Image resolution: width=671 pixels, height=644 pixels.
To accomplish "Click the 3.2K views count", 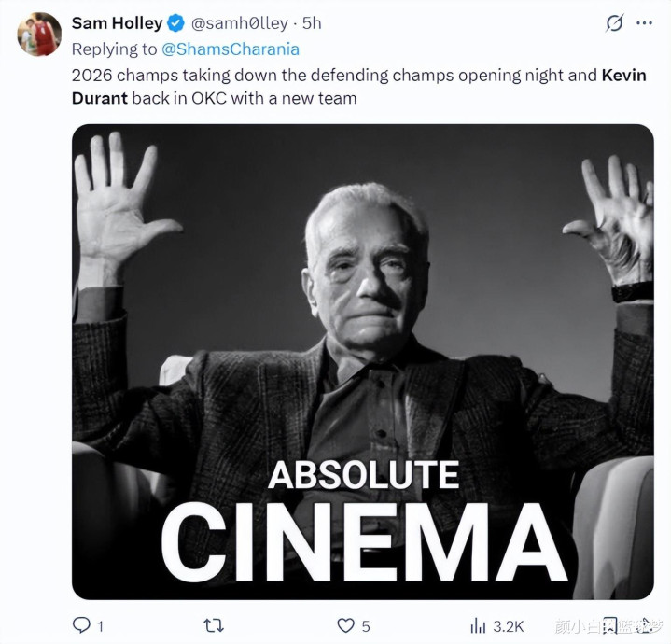I will coord(506,626).
